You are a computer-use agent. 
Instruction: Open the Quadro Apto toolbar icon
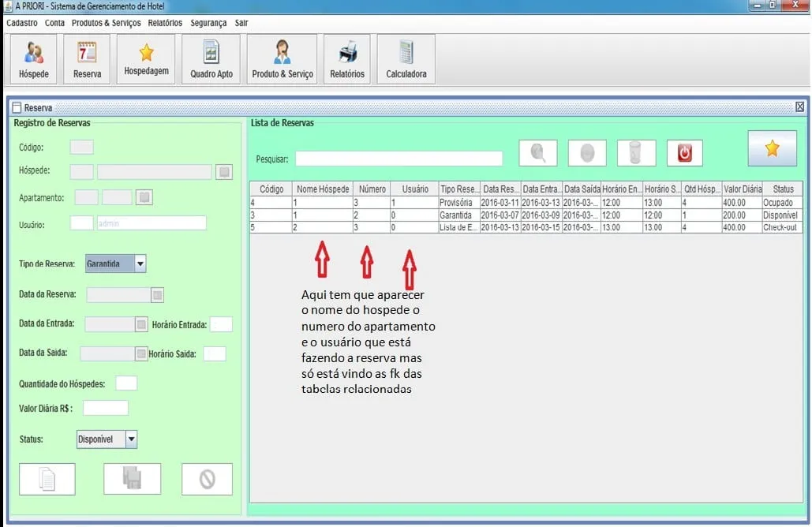pyautogui.click(x=211, y=60)
